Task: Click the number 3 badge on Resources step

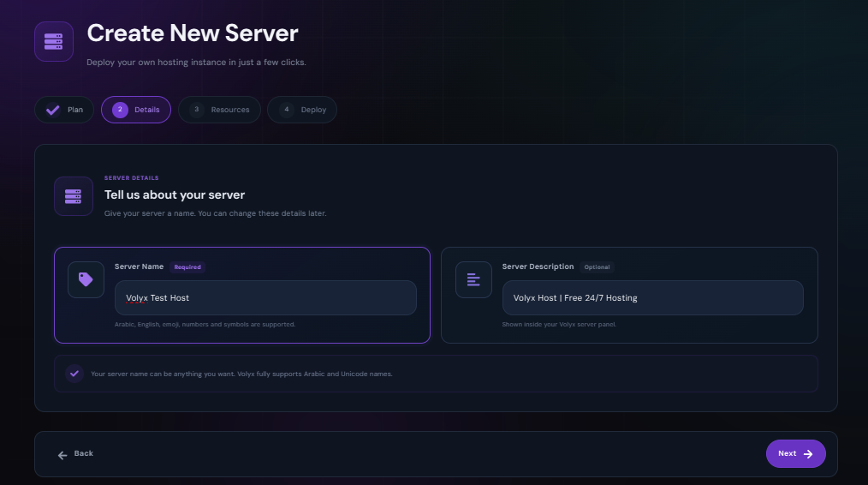Action: [x=197, y=110]
